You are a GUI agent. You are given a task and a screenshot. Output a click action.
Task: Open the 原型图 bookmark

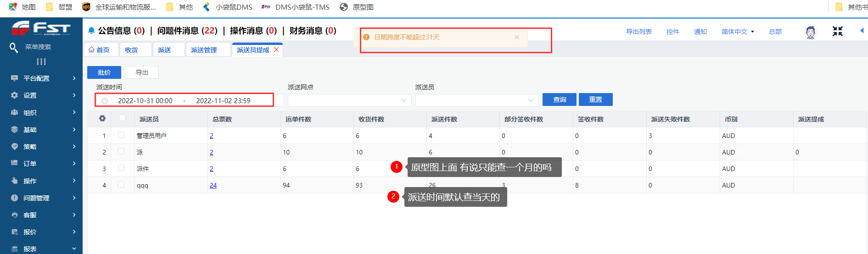(357, 7)
